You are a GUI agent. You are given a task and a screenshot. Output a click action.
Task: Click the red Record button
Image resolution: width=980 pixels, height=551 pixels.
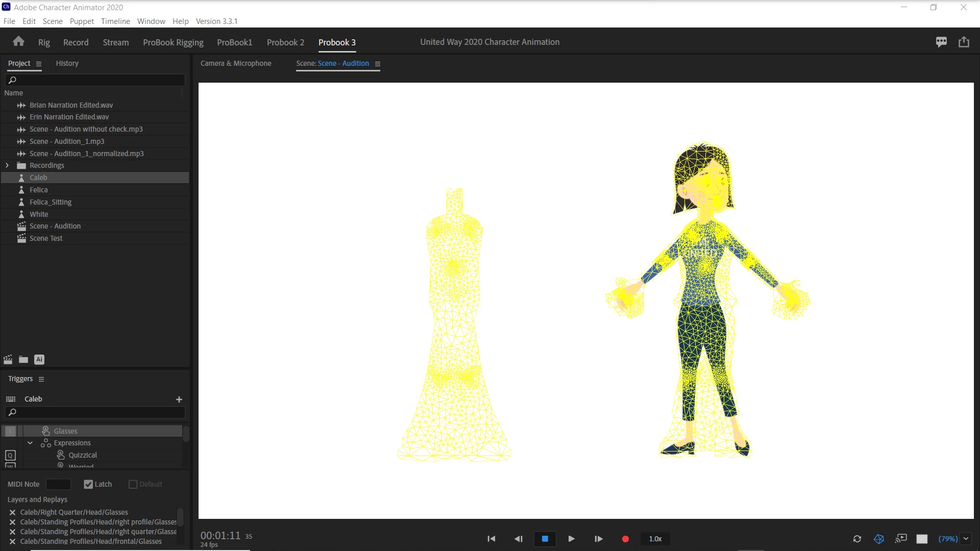[625, 539]
